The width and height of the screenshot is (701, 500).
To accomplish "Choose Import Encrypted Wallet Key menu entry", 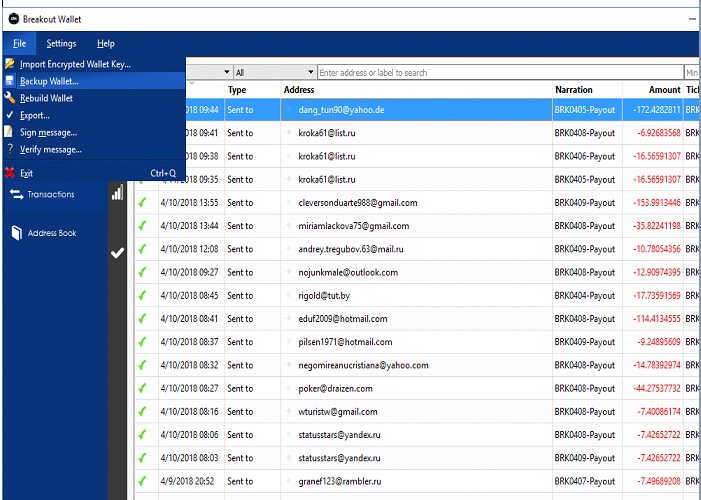I will (94, 64).
